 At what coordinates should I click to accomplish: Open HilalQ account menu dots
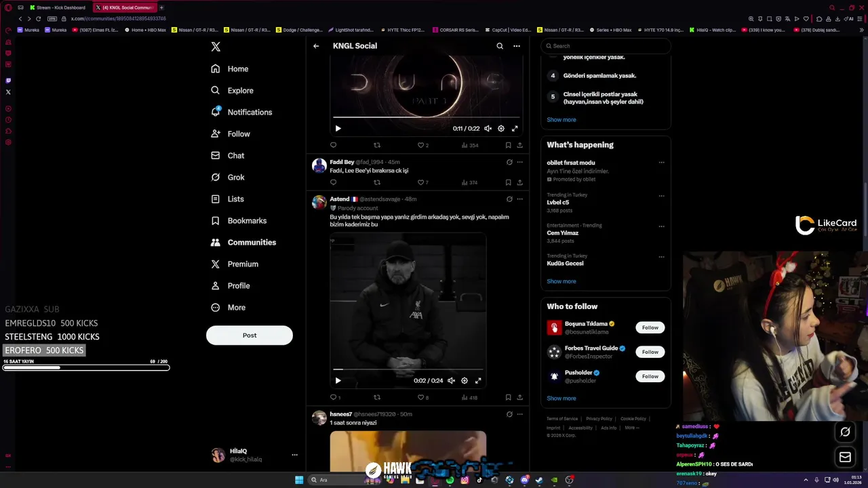click(x=294, y=455)
